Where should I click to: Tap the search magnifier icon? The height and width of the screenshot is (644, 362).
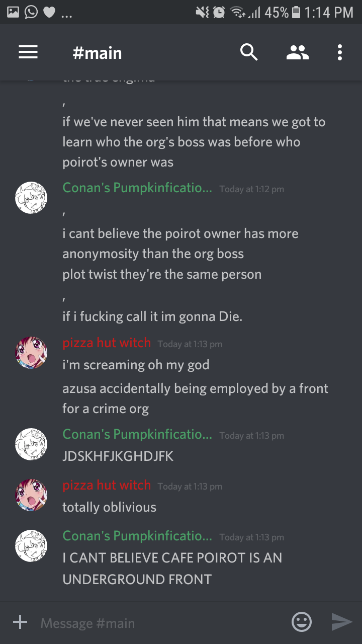249,52
